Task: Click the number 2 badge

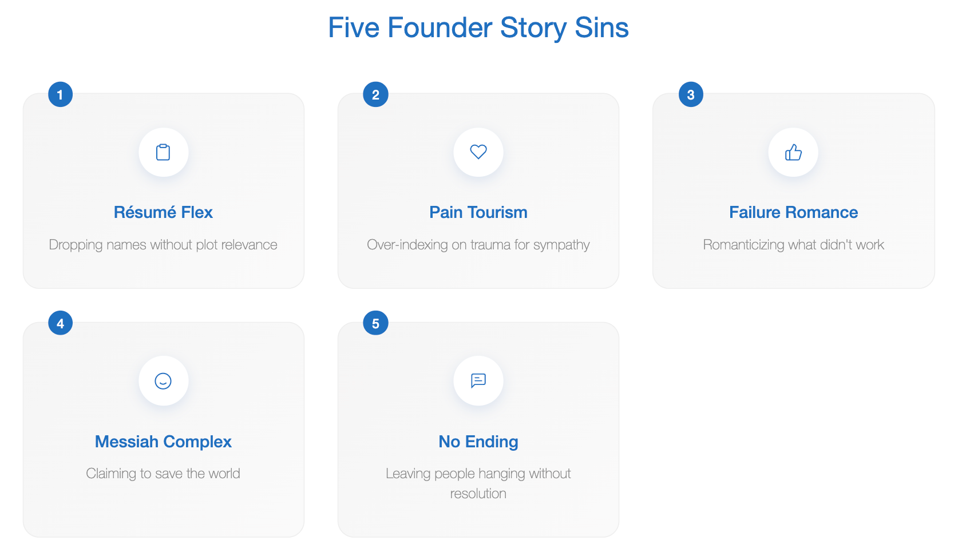Action: 375,94
